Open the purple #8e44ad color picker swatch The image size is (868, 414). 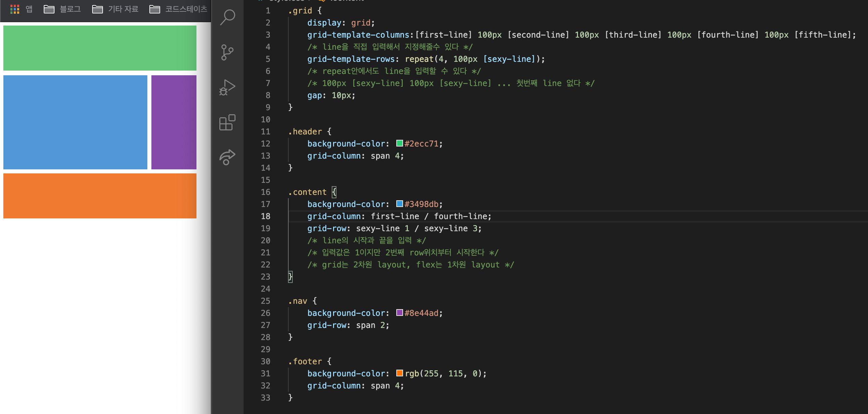tap(399, 313)
